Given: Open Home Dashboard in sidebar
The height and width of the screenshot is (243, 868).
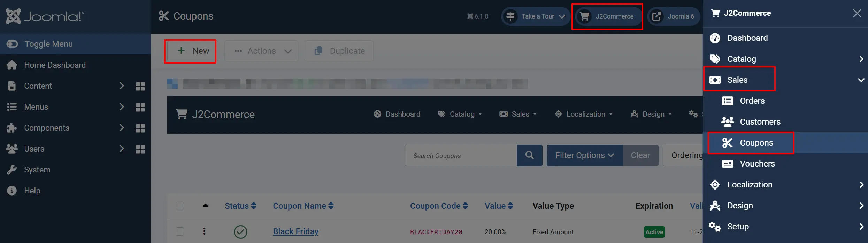Looking at the screenshot, I should click(x=55, y=65).
